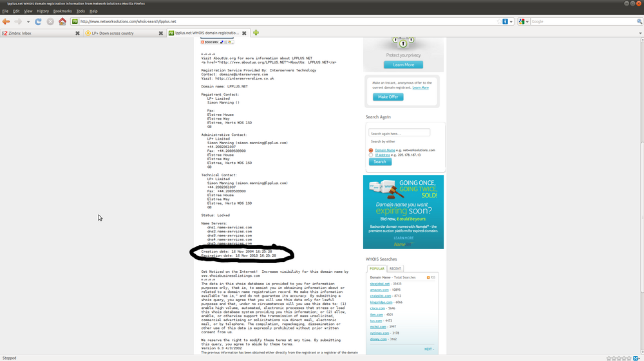Select the IP Address radio button
644x361 pixels.
click(371, 155)
